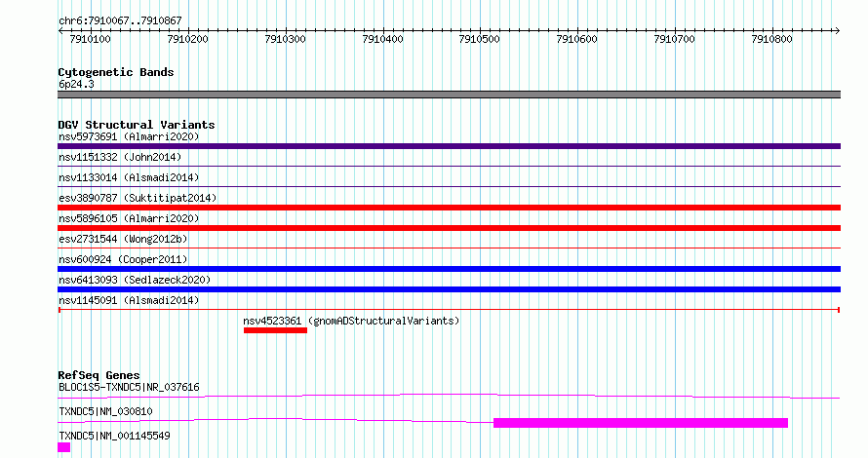Click the chr6:7910067..7910867 coordinate label
This screenshot has width=868, height=458.
tap(120, 20)
